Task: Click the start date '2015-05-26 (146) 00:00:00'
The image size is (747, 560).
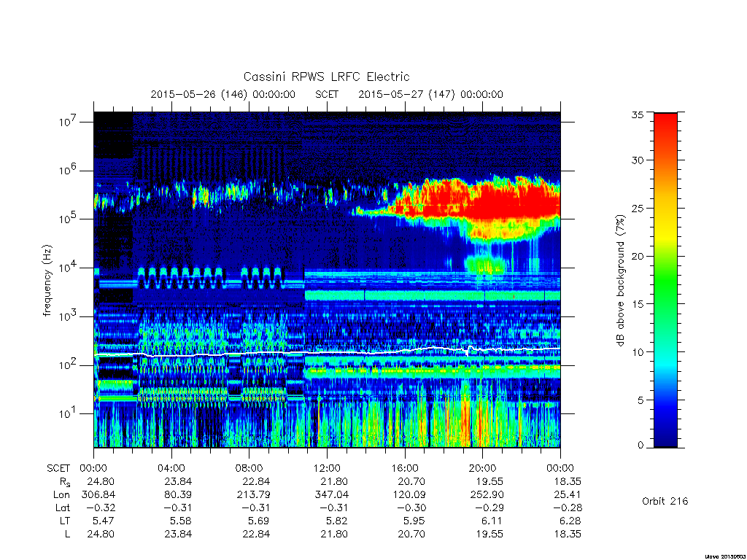Action: click(x=223, y=94)
